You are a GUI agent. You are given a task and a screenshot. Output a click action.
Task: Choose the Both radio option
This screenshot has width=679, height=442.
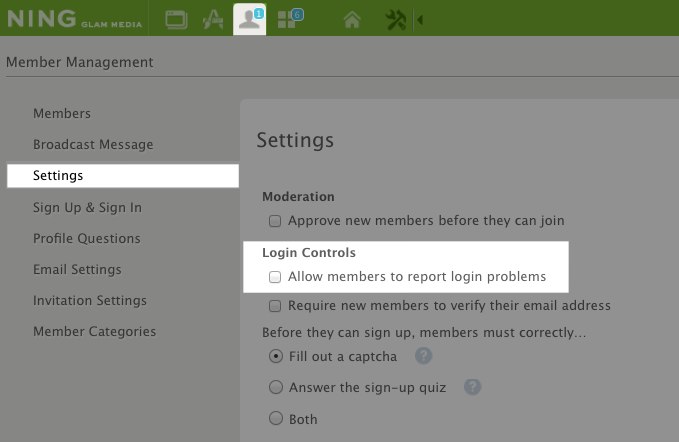coord(276,418)
